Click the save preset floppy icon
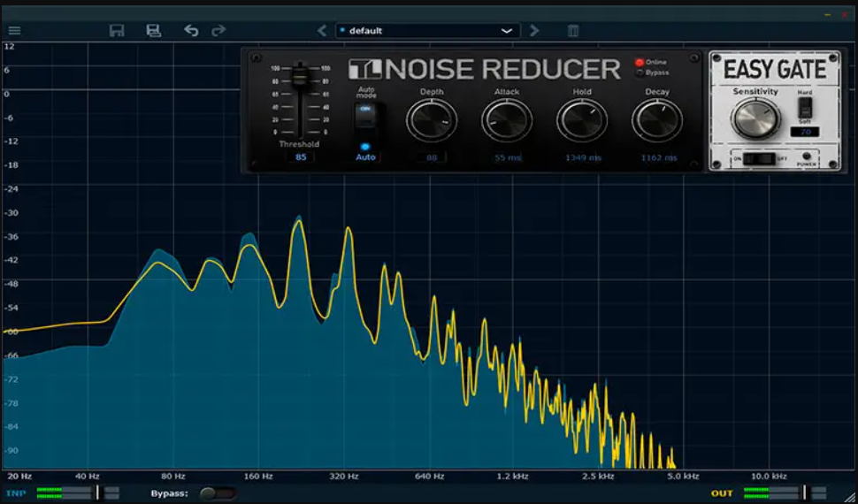This screenshot has height=504, width=858. click(x=117, y=31)
